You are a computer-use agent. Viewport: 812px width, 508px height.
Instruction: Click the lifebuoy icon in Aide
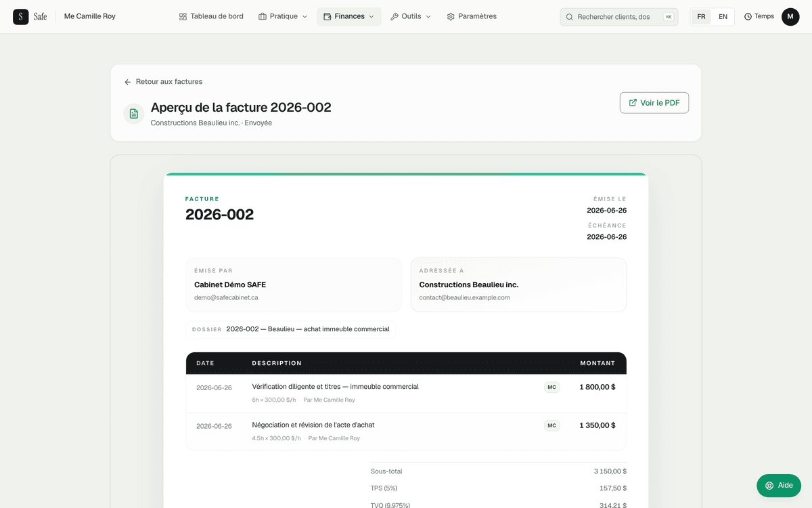click(x=769, y=486)
